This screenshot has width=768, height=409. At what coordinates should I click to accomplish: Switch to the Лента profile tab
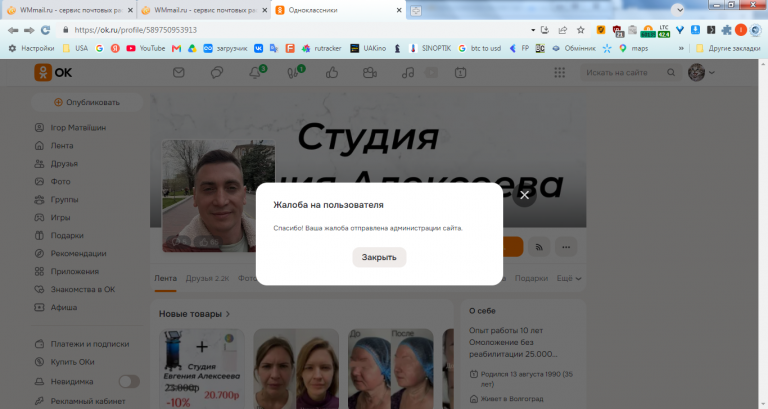pyautogui.click(x=166, y=278)
